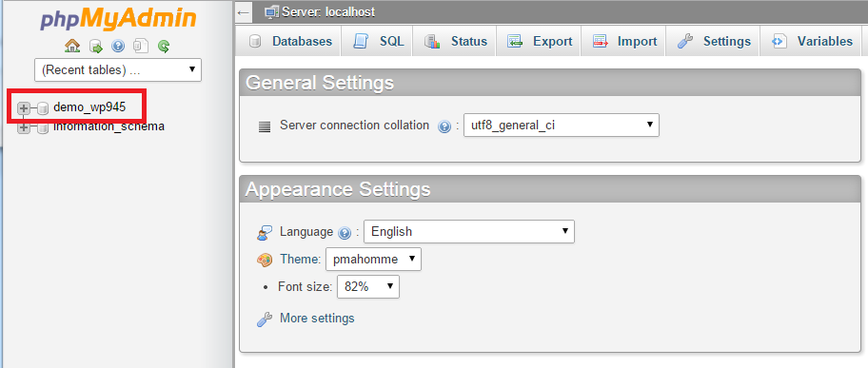Screen dimensions: 868x368
Task: Select the demo_wp945 database name
Action: pyautogui.click(x=89, y=107)
